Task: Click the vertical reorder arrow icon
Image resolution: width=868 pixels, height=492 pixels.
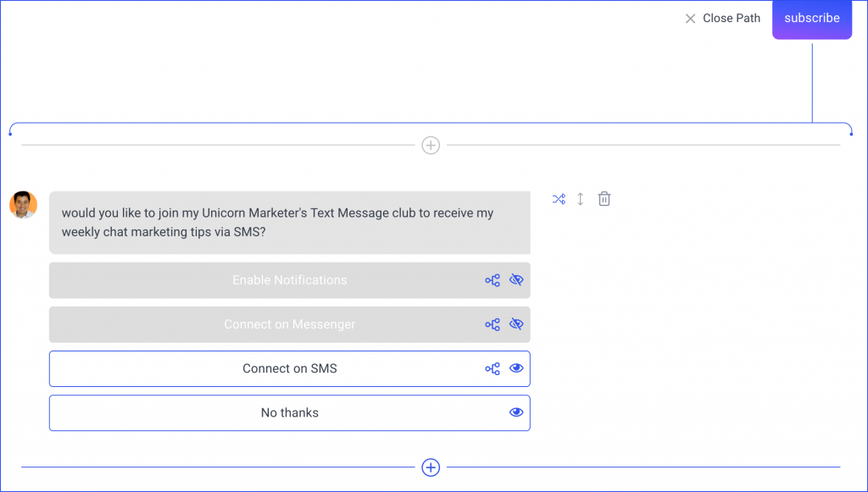Action: [x=580, y=199]
